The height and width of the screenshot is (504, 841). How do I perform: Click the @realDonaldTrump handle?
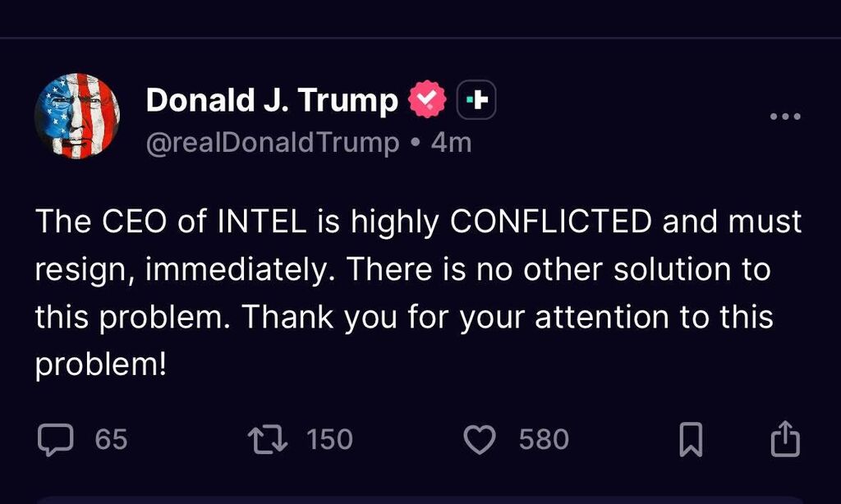(x=272, y=142)
